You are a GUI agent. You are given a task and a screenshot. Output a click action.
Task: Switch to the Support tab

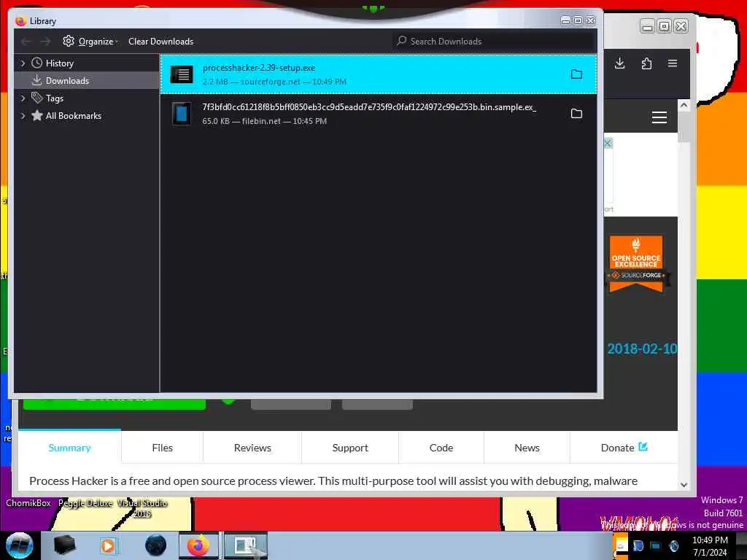click(350, 448)
